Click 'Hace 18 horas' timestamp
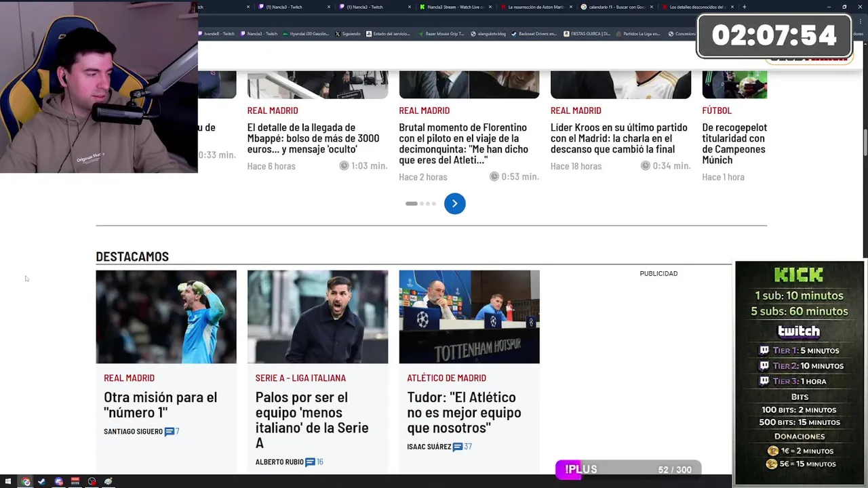This screenshot has width=868, height=488. tap(576, 166)
